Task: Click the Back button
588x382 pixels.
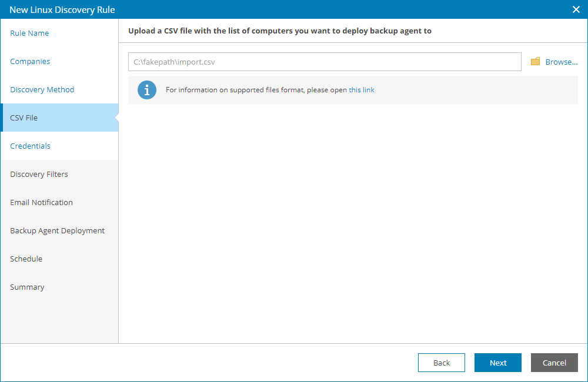Action: click(441, 363)
